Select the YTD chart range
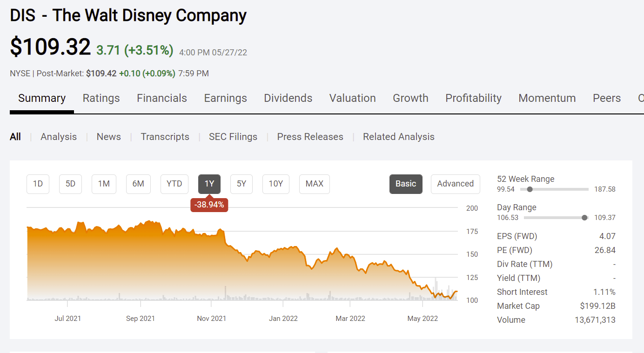The height and width of the screenshot is (353, 644). click(174, 184)
